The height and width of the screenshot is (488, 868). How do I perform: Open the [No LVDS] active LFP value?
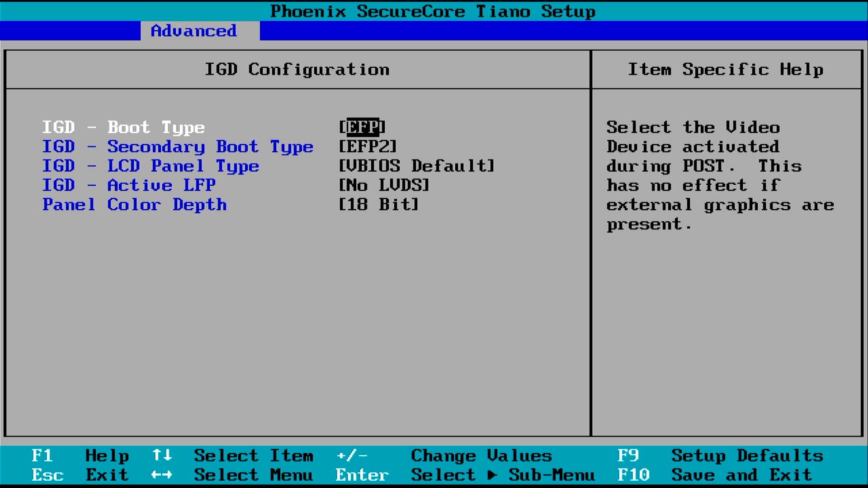[384, 185]
